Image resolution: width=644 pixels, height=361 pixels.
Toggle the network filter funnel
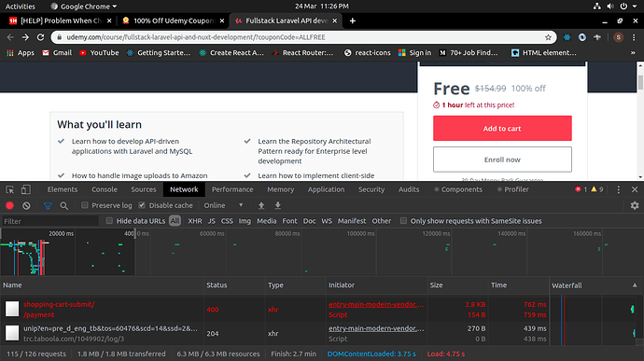click(x=48, y=205)
